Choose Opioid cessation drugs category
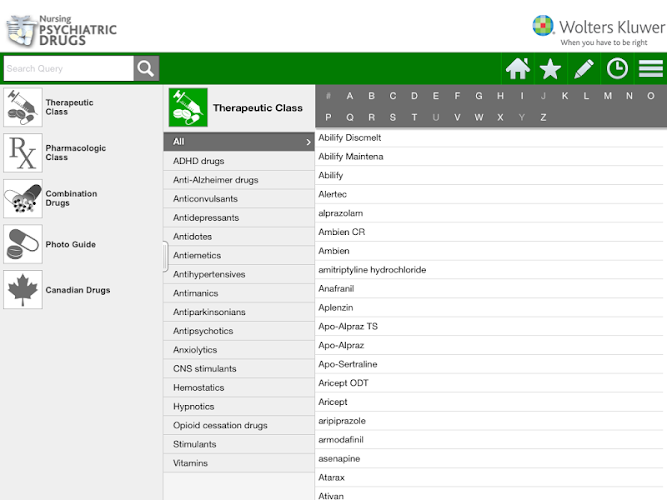 239,425
